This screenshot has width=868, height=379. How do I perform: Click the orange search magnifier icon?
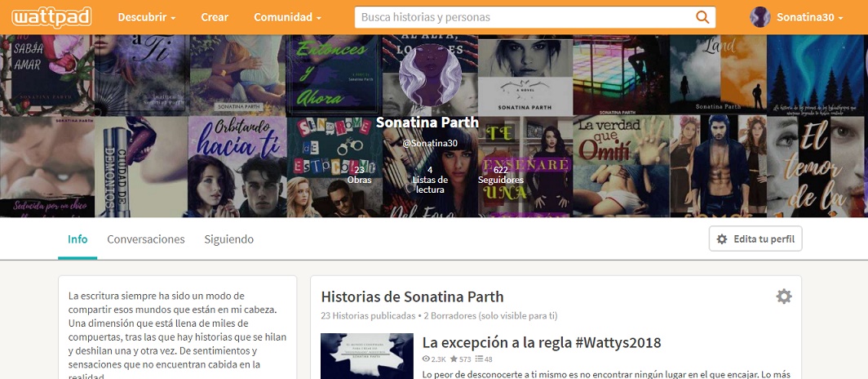click(x=702, y=17)
